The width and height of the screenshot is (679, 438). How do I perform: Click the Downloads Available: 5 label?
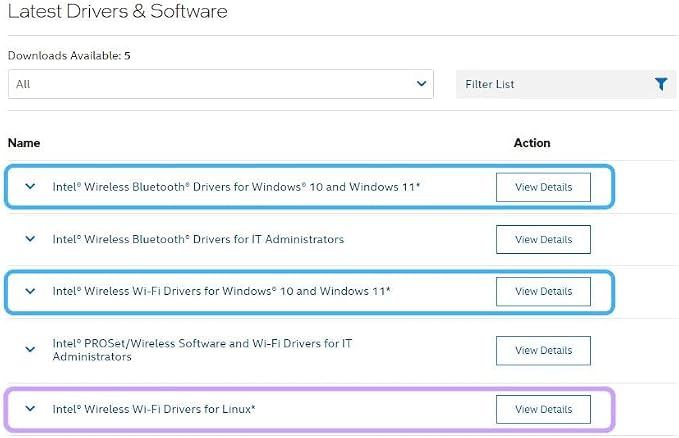click(x=69, y=55)
